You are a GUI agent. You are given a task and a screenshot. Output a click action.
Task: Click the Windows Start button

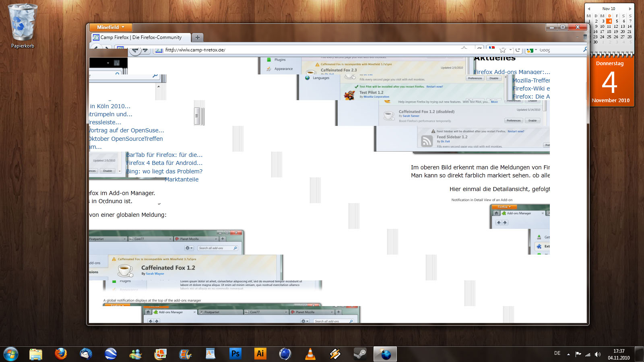point(11,354)
